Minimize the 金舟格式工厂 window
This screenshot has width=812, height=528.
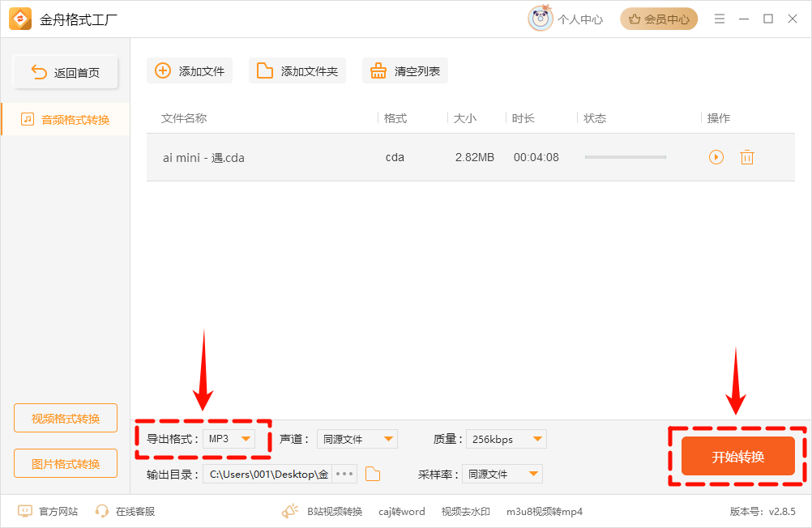click(744, 19)
